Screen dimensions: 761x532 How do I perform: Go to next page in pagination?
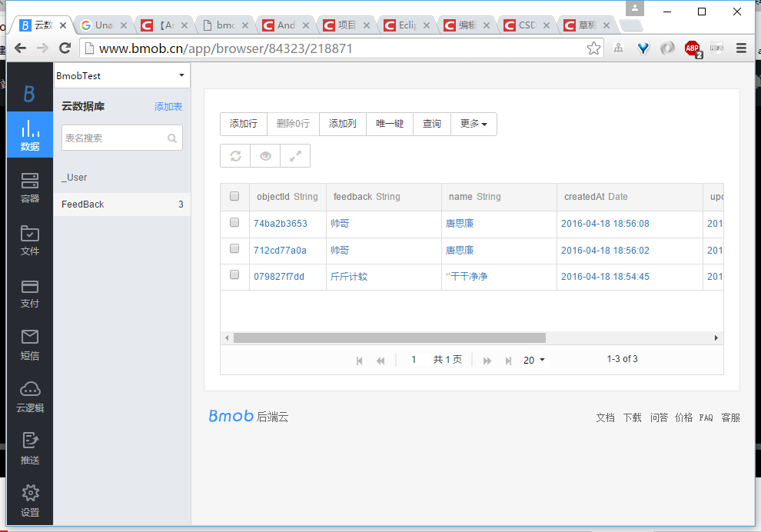click(487, 361)
